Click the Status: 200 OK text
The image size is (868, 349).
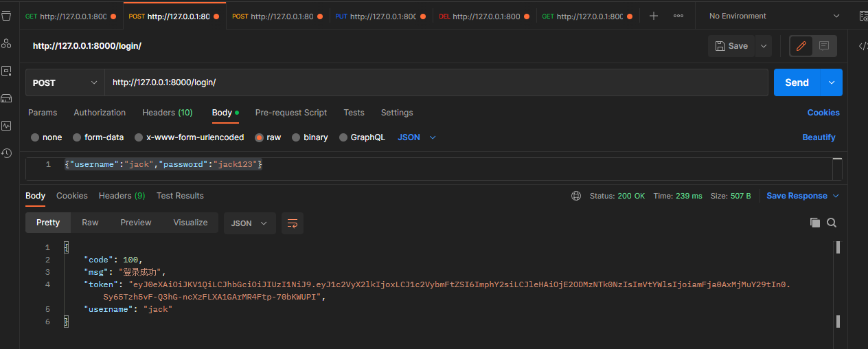tap(617, 196)
